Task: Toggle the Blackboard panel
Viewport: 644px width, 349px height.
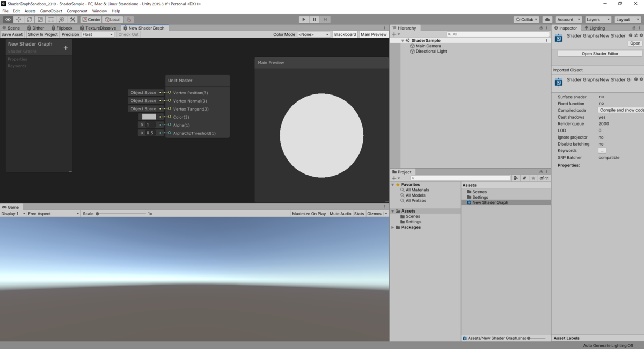Action: [345, 34]
